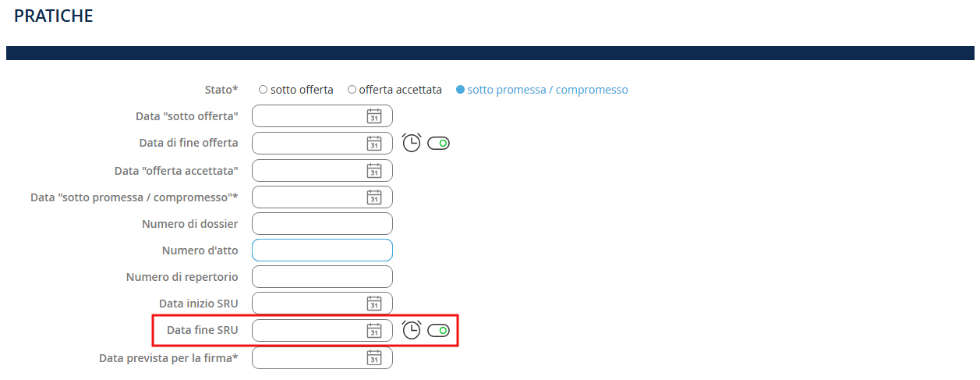The height and width of the screenshot is (380, 980).
Task: Click the Data "sotto offerta" date field
Action: coord(310,116)
